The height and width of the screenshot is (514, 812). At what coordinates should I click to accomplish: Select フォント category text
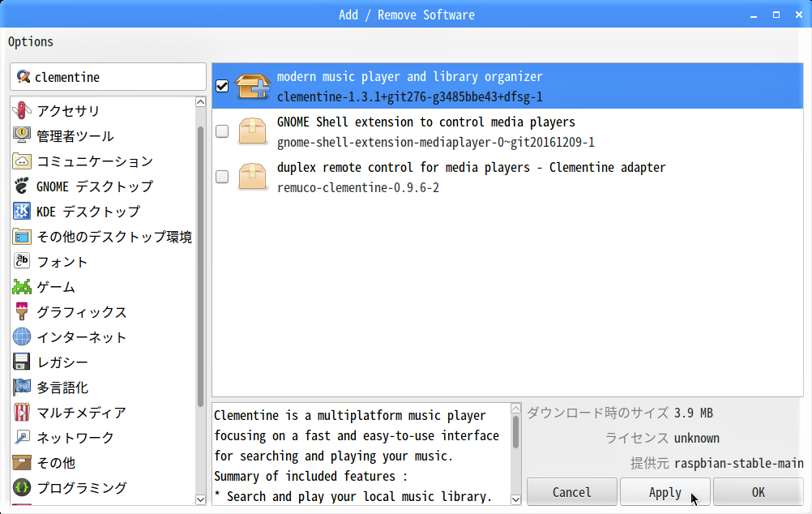(x=62, y=262)
